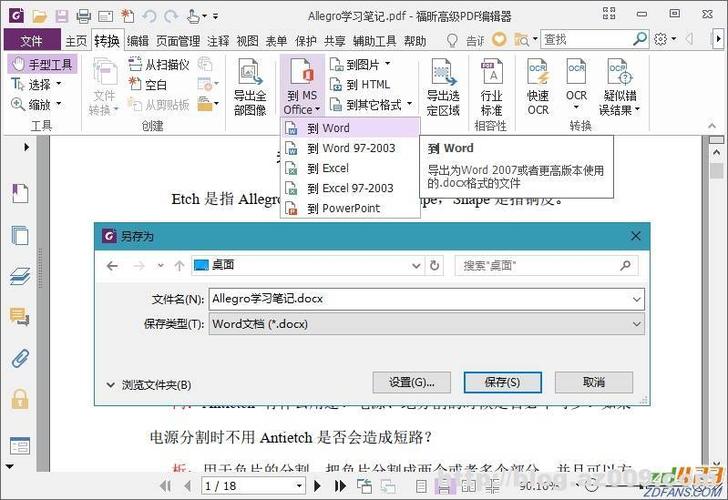Click the Save As dialog search desktop field
Screen dimensions: 728x500
546,266
